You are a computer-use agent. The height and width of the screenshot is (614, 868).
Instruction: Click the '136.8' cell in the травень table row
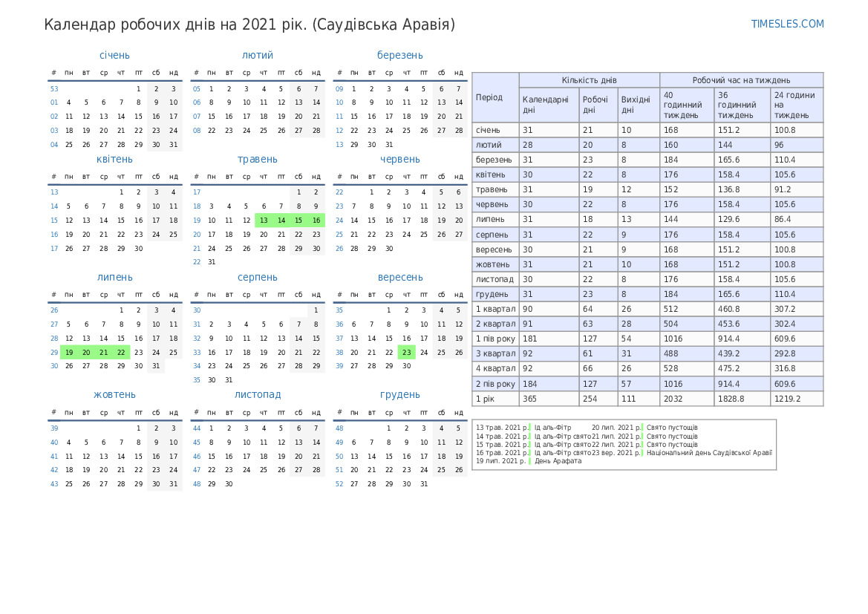(742, 189)
